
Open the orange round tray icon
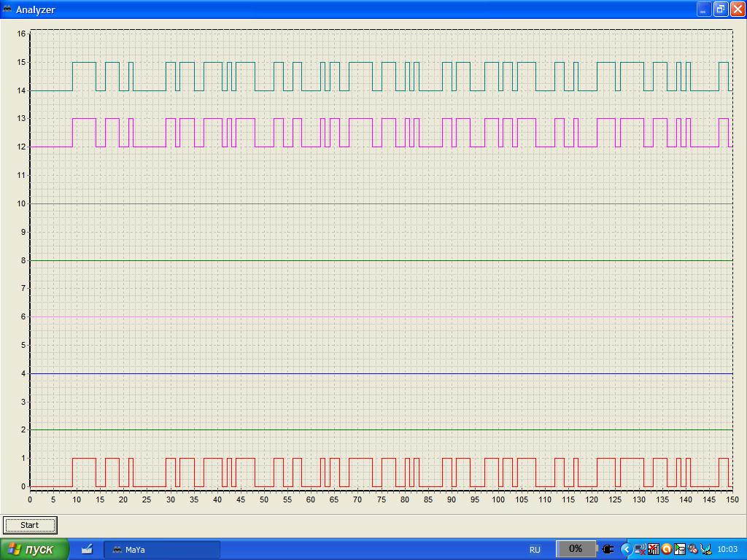click(x=667, y=550)
